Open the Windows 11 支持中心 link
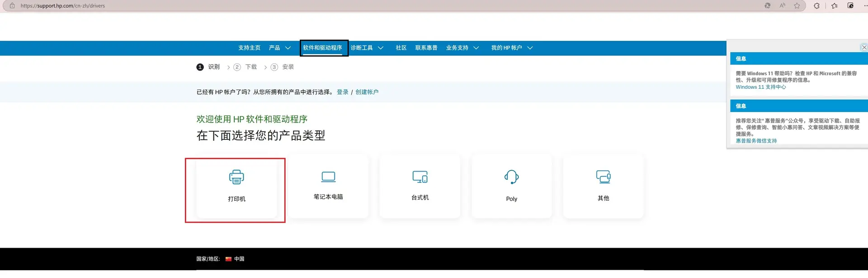The width and height of the screenshot is (868, 278). point(760,87)
